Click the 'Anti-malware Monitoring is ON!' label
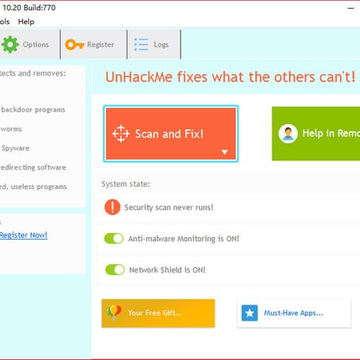The height and width of the screenshot is (360, 360). click(x=184, y=239)
